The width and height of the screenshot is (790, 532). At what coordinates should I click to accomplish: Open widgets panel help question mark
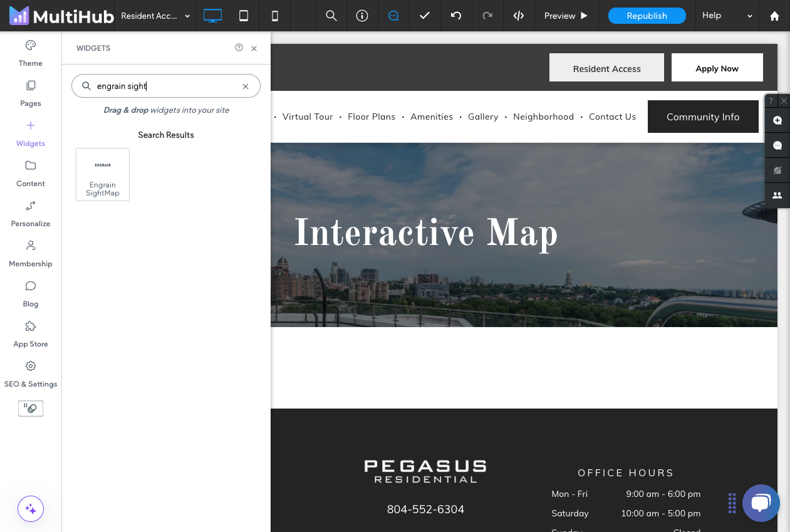click(239, 48)
